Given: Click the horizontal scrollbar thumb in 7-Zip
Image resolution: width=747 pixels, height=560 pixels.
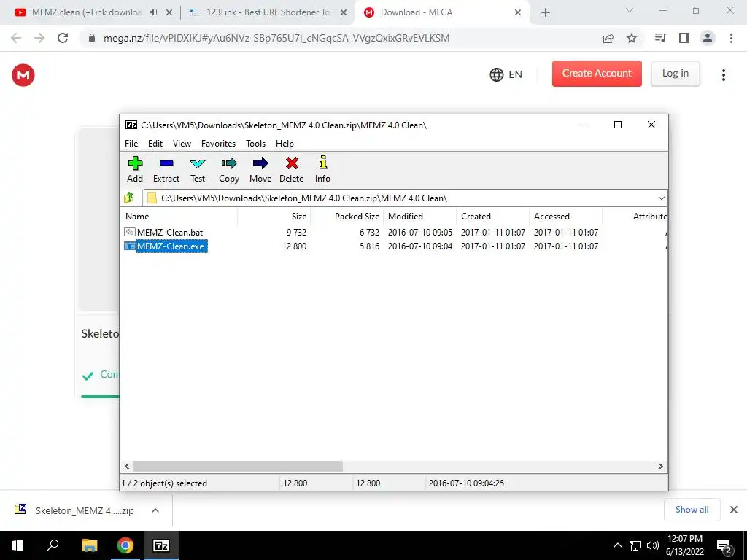Looking at the screenshot, I should tap(238, 466).
